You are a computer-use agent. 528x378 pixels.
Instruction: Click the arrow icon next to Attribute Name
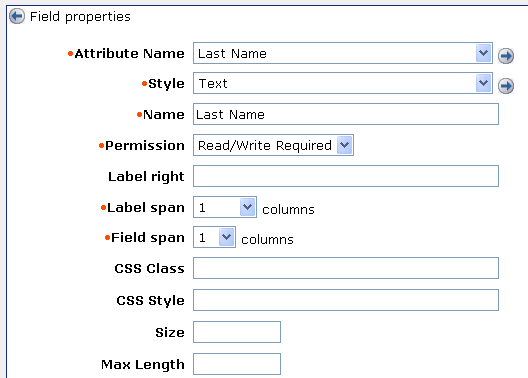pyautogui.click(x=506, y=56)
